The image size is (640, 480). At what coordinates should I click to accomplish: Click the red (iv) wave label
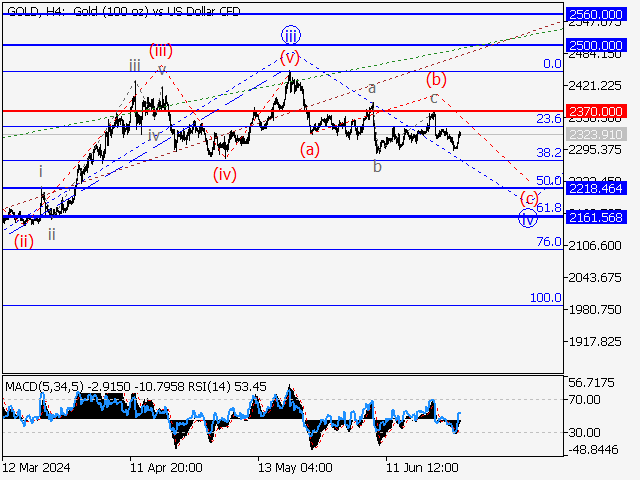[226, 173]
